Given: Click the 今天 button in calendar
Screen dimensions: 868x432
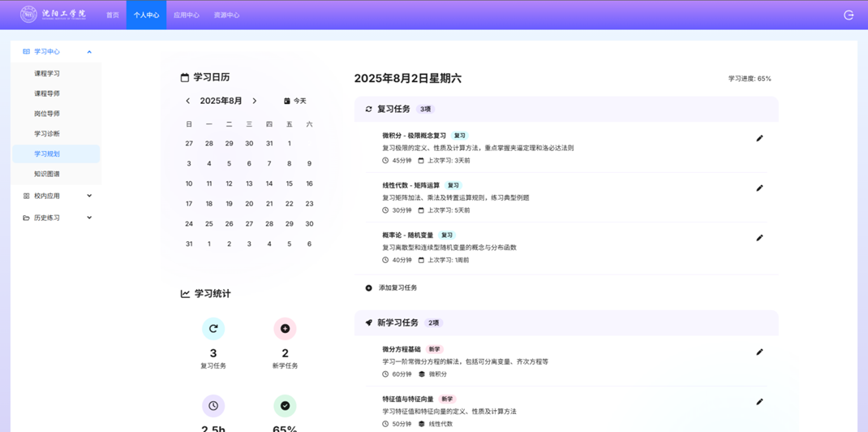Looking at the screenshot, I should (x=295, y=101).
